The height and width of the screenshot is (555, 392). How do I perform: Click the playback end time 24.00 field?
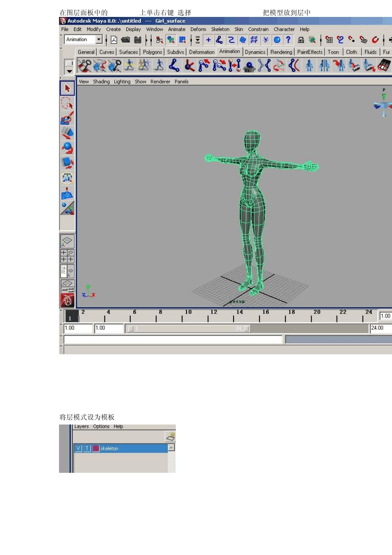(x=381, y=328)
